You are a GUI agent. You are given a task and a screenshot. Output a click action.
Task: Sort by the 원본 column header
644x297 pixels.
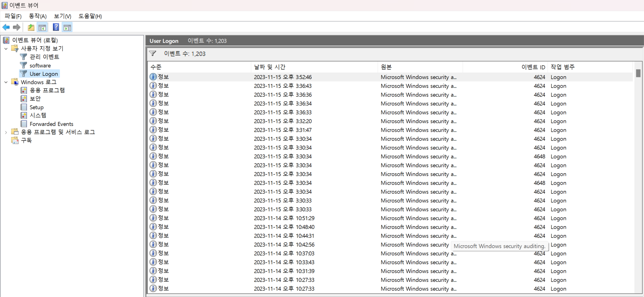[x=420, y=67]
